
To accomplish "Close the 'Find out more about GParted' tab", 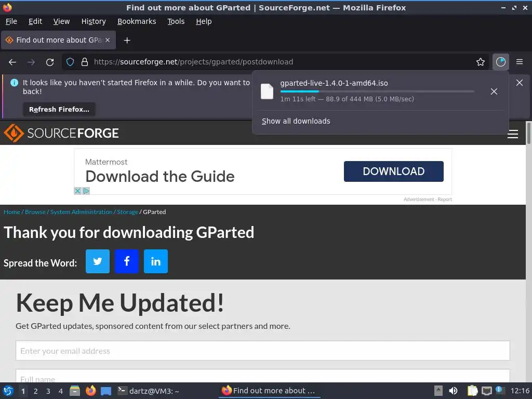I will click(108, 40).
